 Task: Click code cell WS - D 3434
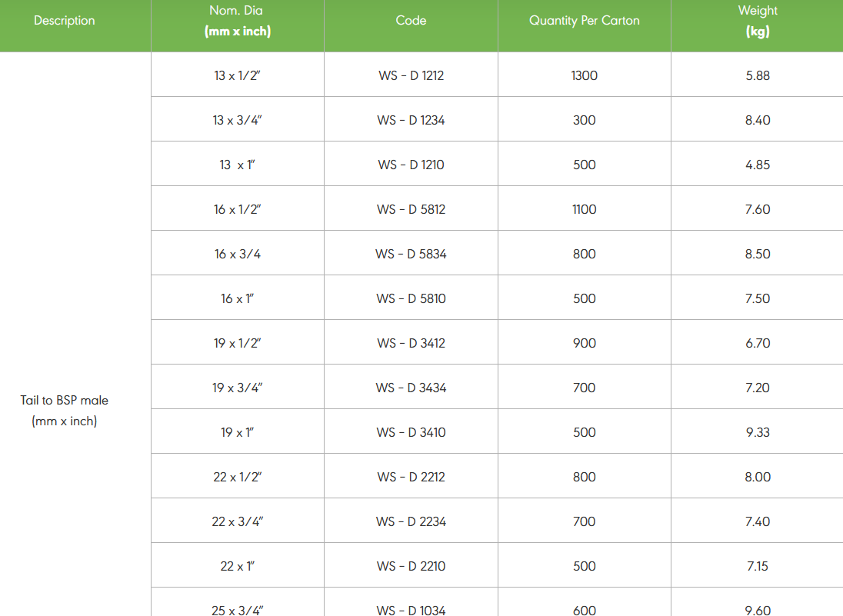click(411, 388)
